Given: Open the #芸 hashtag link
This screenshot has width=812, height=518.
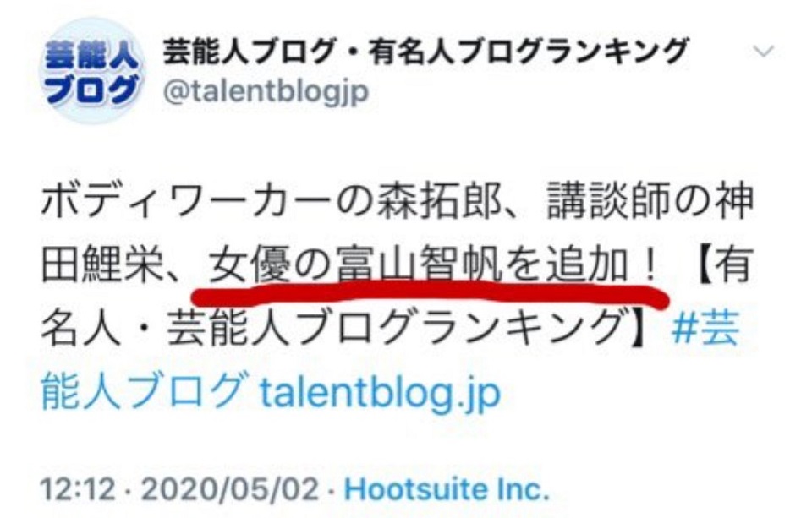Looking at the screenshot, I should point(705,330).
